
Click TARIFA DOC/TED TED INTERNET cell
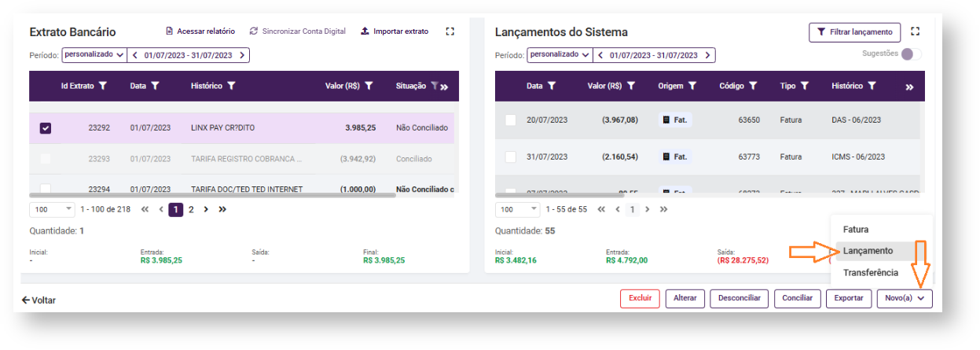pyautogui.click(x=247, y=189)
